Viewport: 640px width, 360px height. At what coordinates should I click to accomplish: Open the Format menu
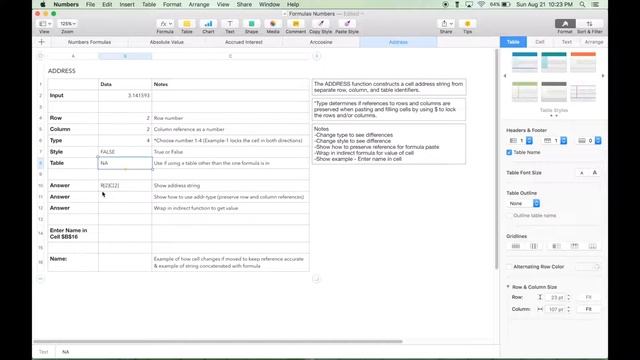(x=172, y=4)
